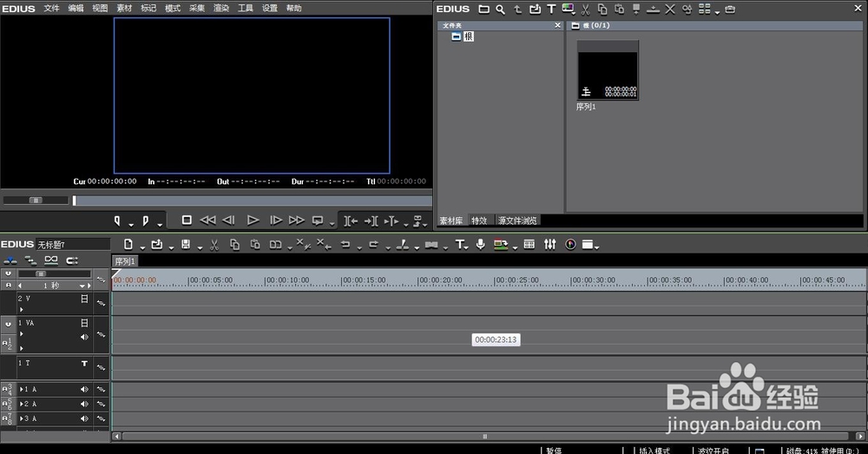Click the move up folder icon in bin toolbar

pos(517,9)
